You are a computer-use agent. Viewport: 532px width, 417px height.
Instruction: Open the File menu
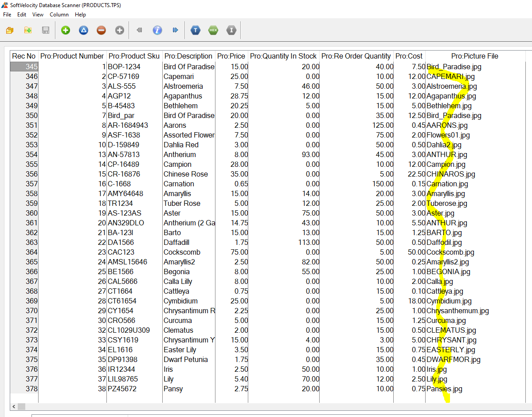7,15
